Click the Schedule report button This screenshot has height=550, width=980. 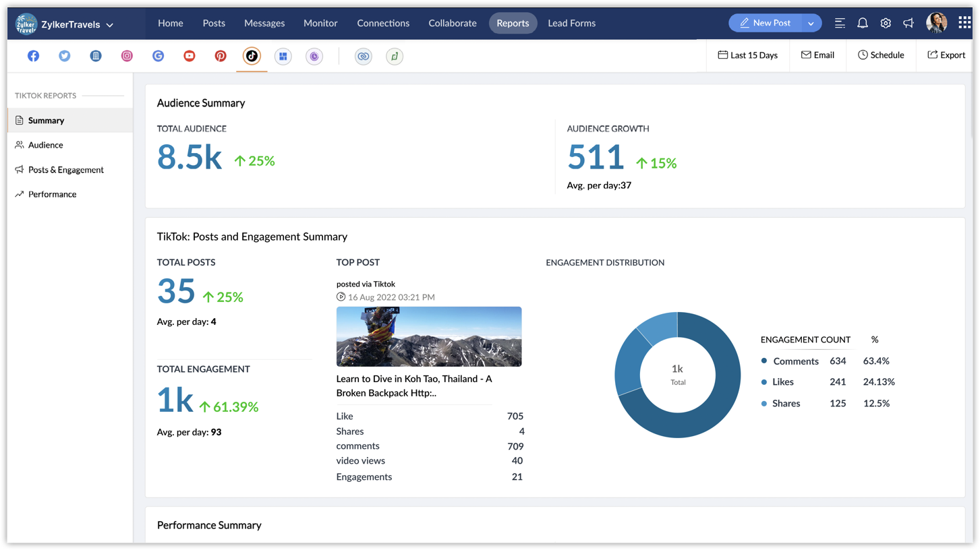pyautogui.click(x=881, y=55)
